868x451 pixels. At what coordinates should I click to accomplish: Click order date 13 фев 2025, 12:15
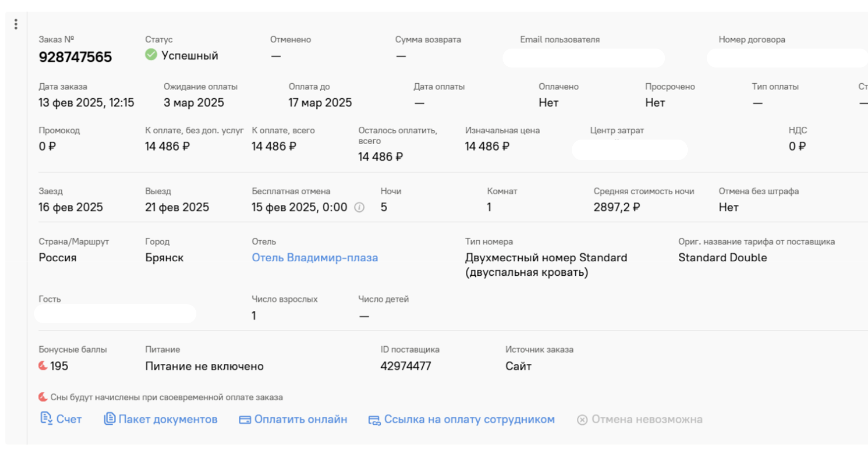pos(86,103)
